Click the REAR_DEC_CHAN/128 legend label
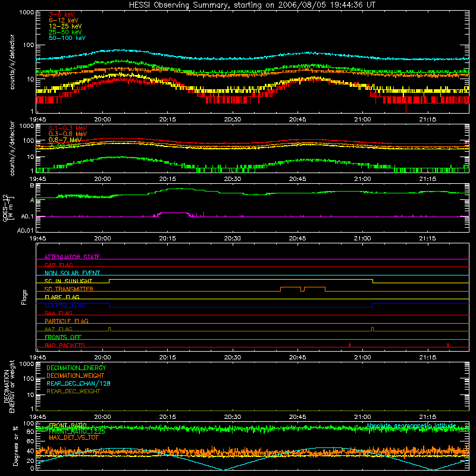The image size is (476, 476). [79, 383]
